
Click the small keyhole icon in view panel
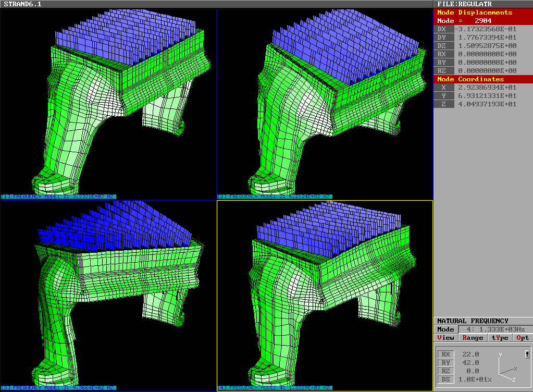click(x=527, y=354)
